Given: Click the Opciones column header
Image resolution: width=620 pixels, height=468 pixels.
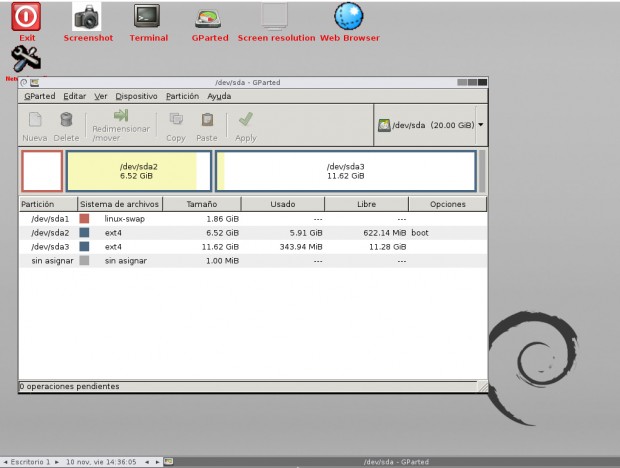Looking at the screenshot, I should click(448, 204).
